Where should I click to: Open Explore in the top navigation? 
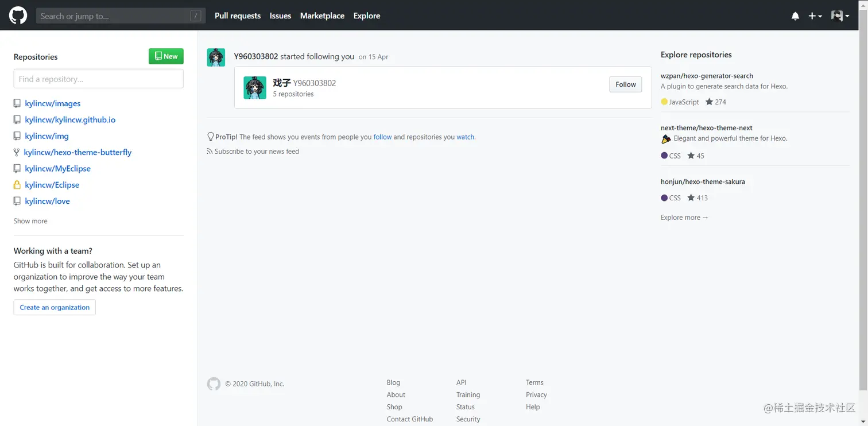(367, 16)
